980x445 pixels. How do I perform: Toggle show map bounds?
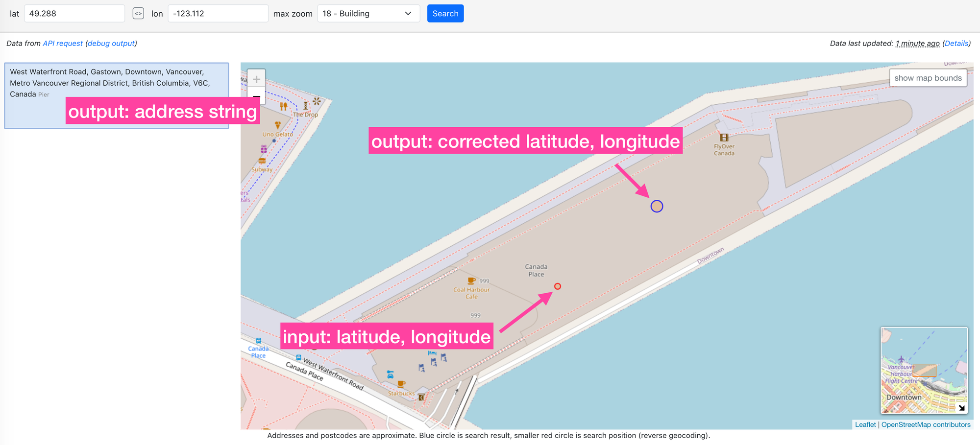[x=928, y=78]
